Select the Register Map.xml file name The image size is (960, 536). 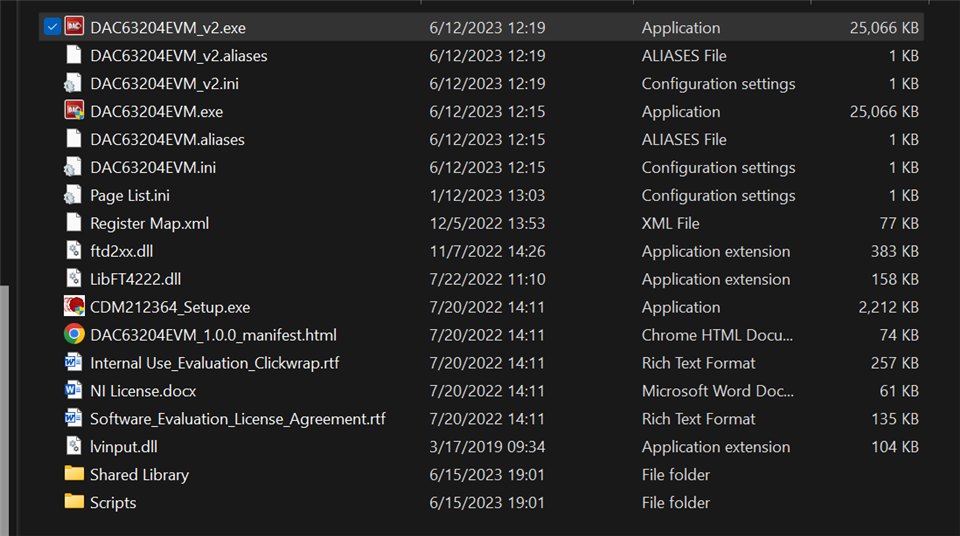(149, 224)
